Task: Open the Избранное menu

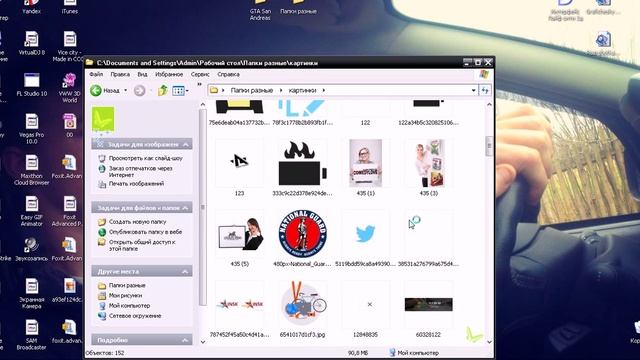Action: click(x=169, y=74)
